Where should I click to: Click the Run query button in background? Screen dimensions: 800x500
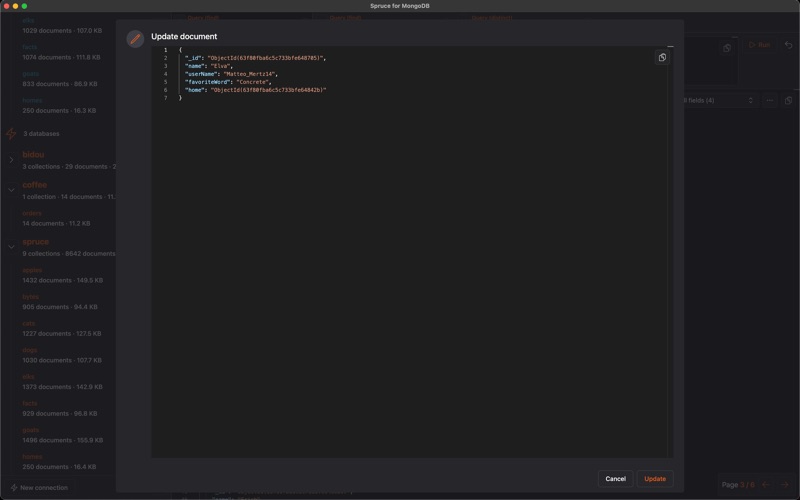click(759, 45)
